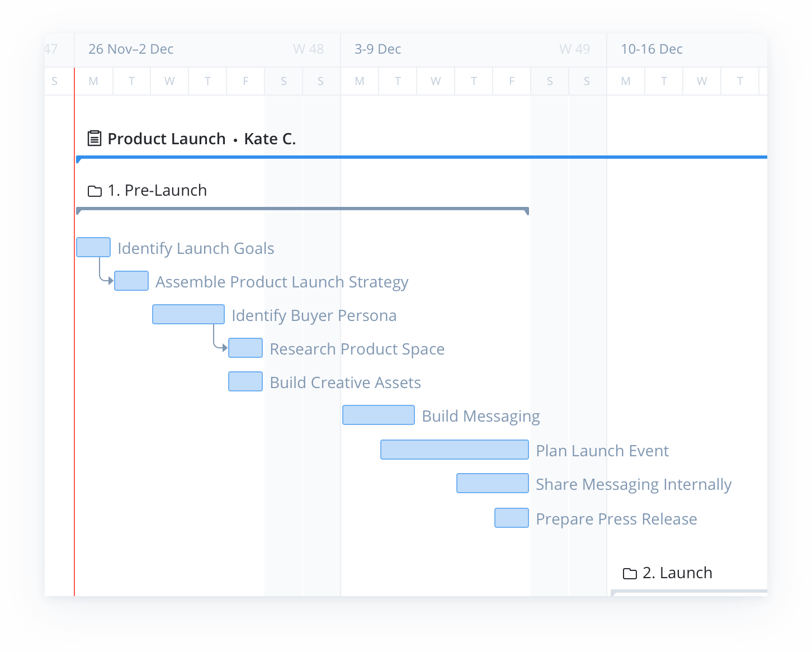Click the dependency arrow into Research Product Space
The image size is (812, 652).
(x=220, y=338)
